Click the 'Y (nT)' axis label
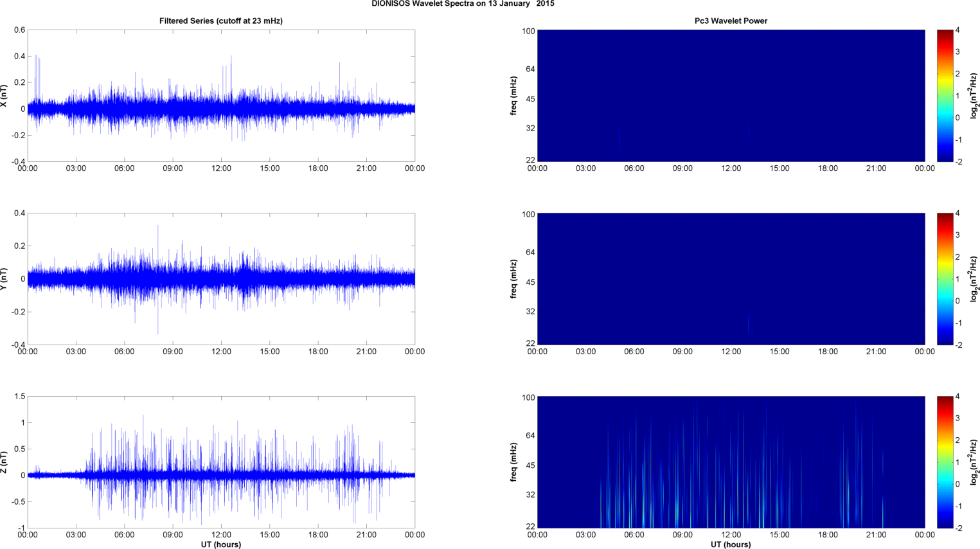This screenshot has height=549, width=980. pos(4,279)
